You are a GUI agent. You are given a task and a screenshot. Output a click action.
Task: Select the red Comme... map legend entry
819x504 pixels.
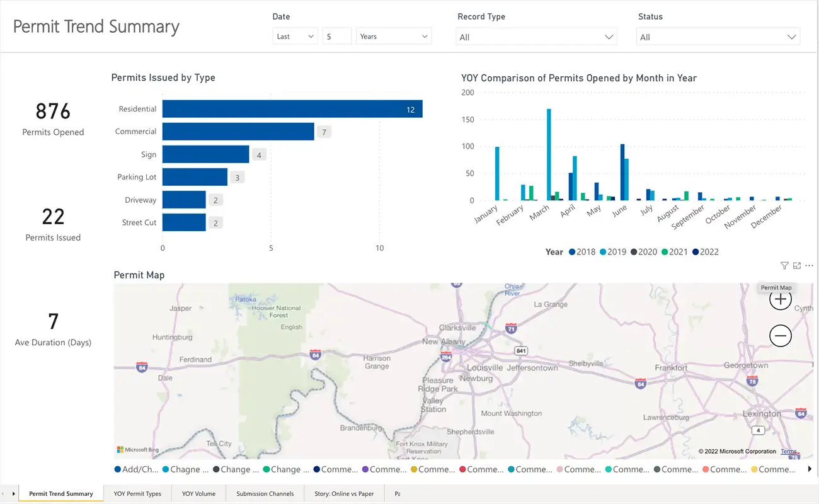[x=481, y=469]
